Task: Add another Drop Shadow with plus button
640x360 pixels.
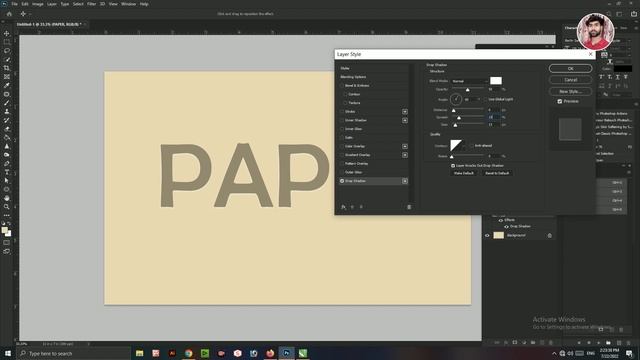Action: click(x=404, y=181)
